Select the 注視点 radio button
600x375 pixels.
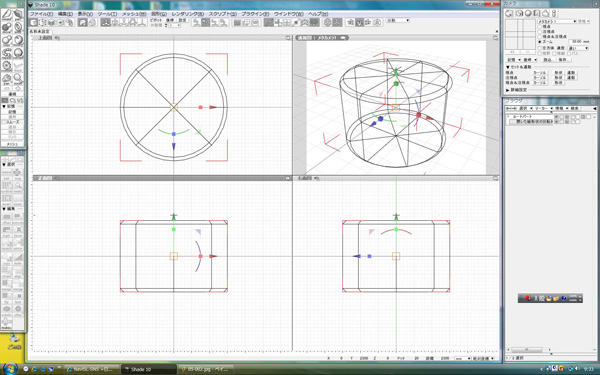click(540, 31)
